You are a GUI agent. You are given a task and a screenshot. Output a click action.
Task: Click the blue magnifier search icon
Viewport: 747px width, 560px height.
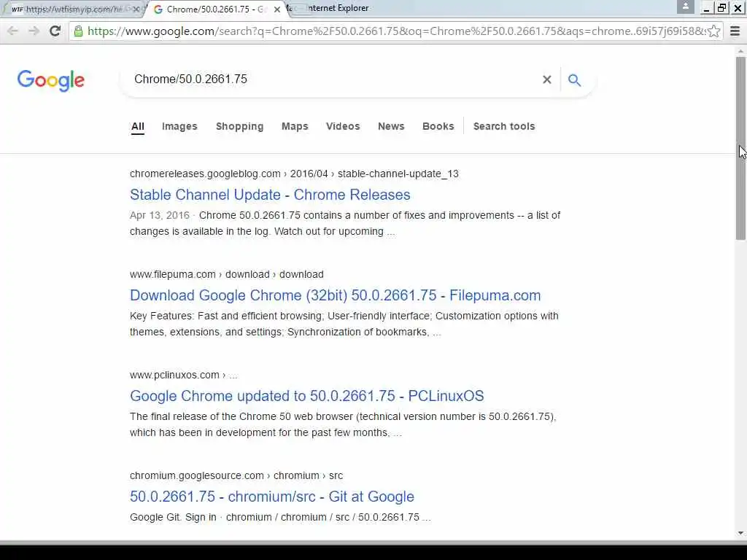[575, 80]
